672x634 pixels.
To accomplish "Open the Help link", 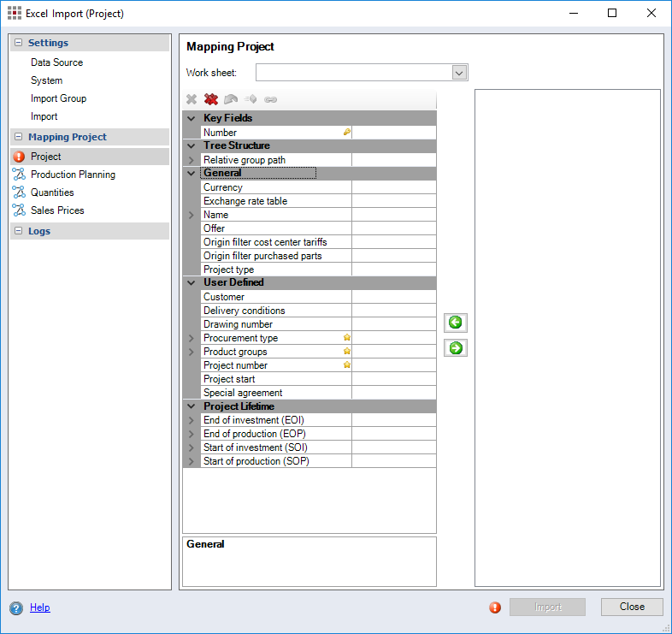I will click(x=39, y=607).
